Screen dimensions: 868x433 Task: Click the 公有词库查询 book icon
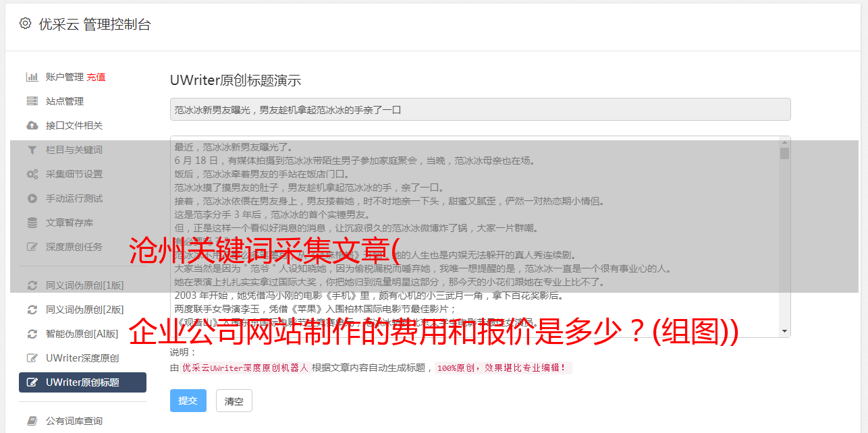(x=32, y=421)
